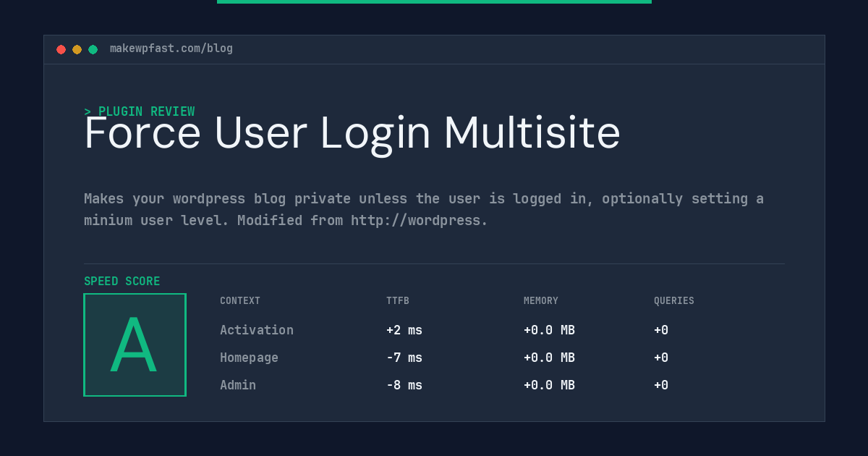Screen dimensions: 868x456
Task: Click the Admin memory value +0.0 MB
Action: pos(549,385)
